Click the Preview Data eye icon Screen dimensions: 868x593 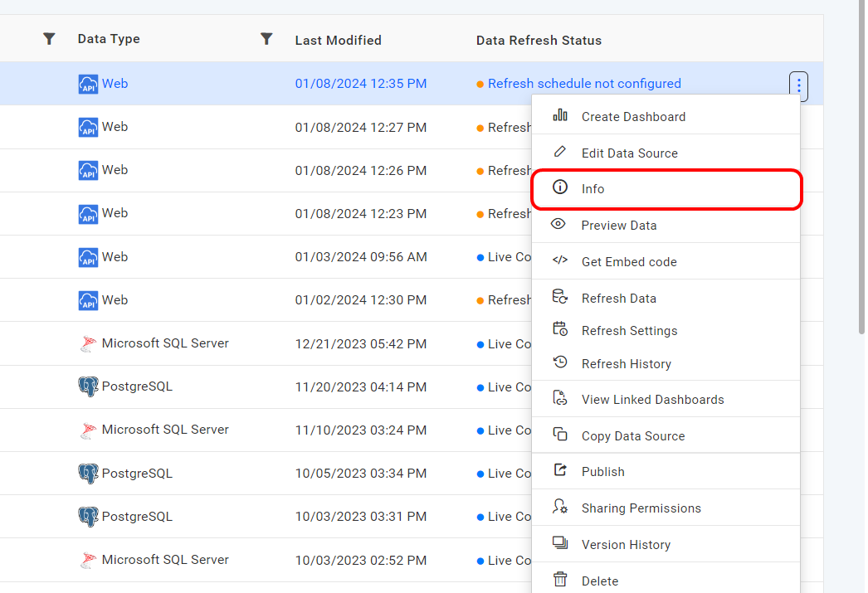pyautogui.click(x=559, y=225)
